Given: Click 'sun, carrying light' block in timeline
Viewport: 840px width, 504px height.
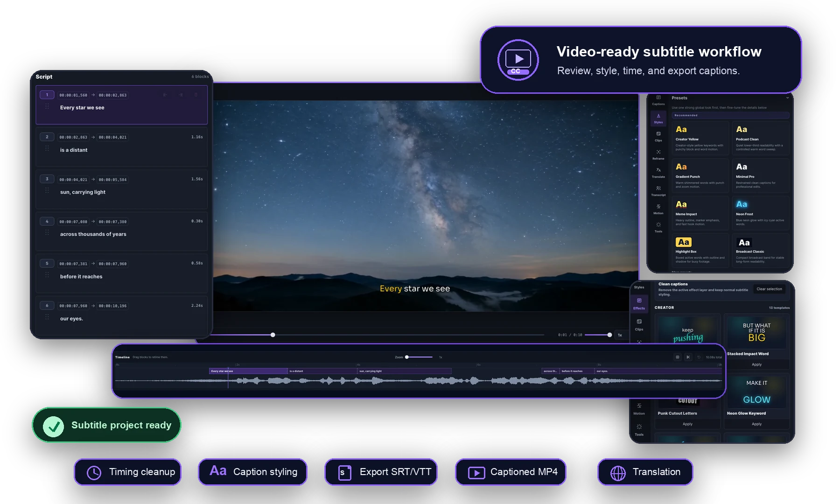Looking at the screenshot, I should coord(404,371).
